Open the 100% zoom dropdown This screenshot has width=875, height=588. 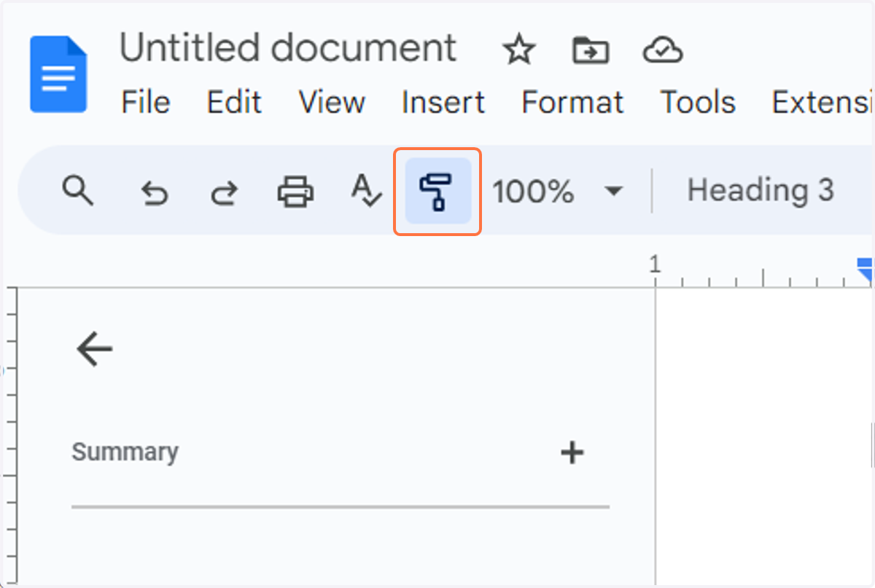pyautogui.click(x=557, y=192)
